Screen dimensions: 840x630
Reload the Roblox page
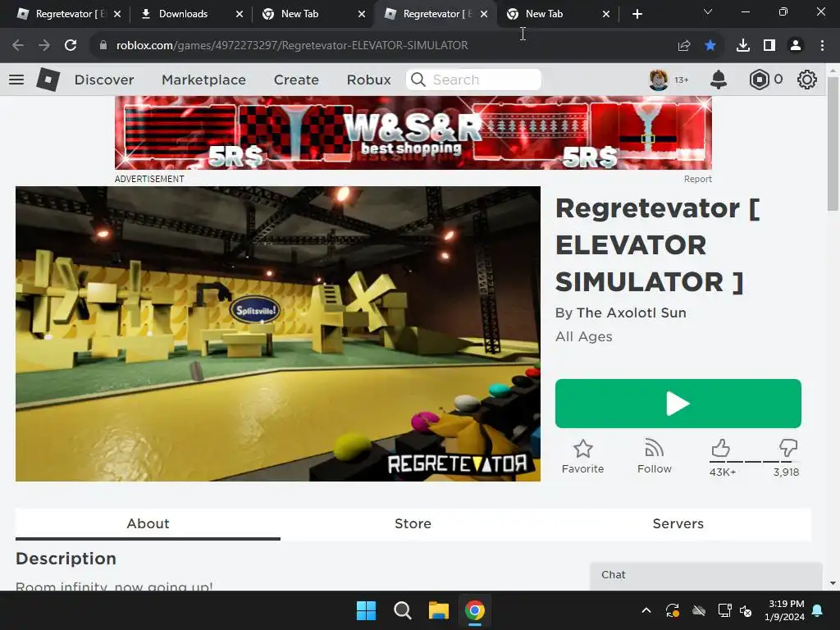pyautogui.click(x=71, y=45)
